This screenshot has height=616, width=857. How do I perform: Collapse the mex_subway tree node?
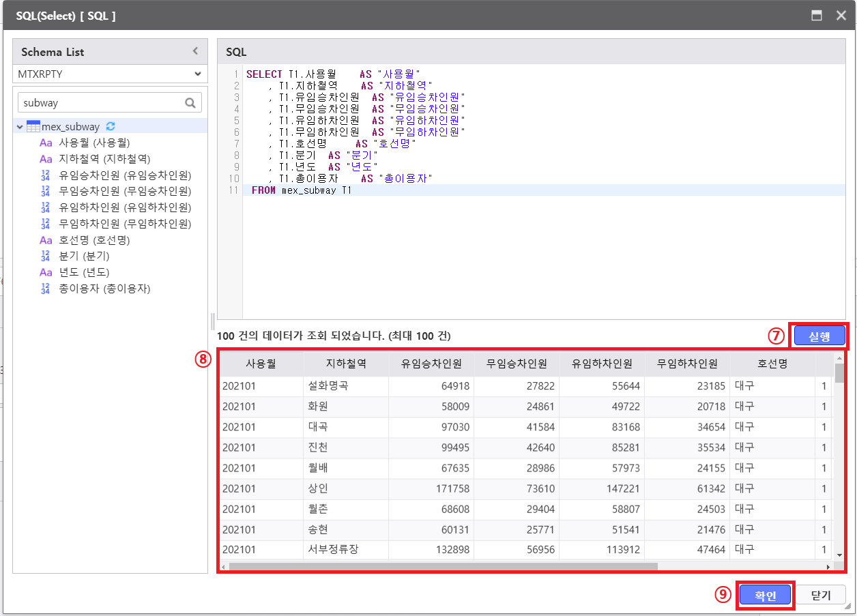click(x=20, y=127)
